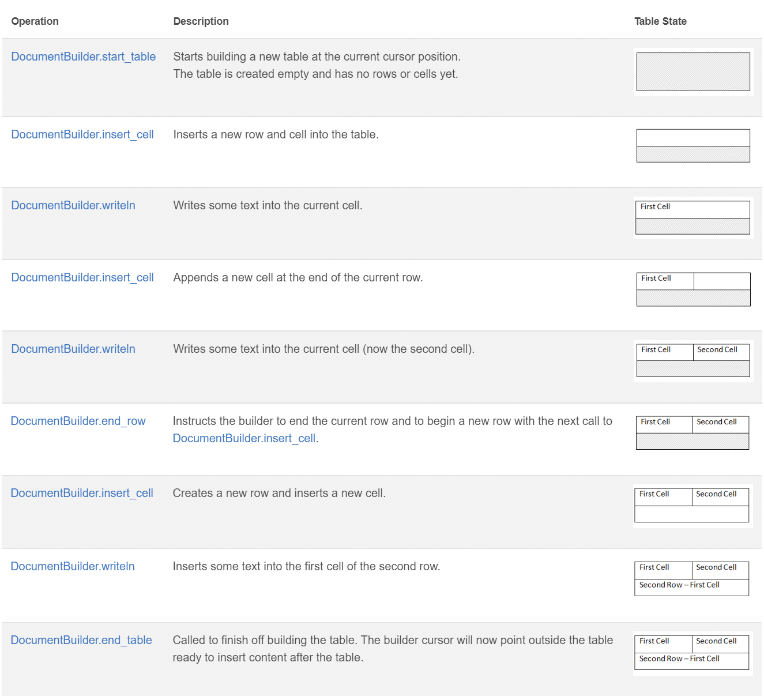Open insert_cell link beside "Creates a new row"

pyautogui.click(x=82, y=493)
